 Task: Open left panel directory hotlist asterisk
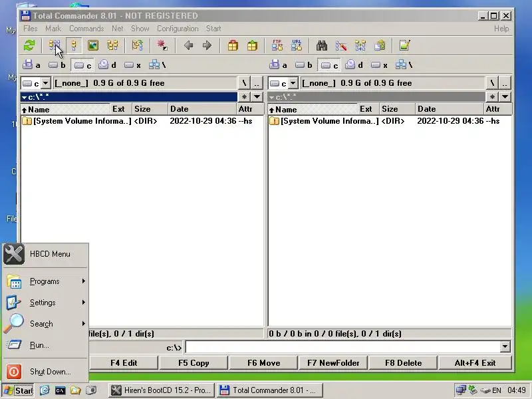click(244, 97)
